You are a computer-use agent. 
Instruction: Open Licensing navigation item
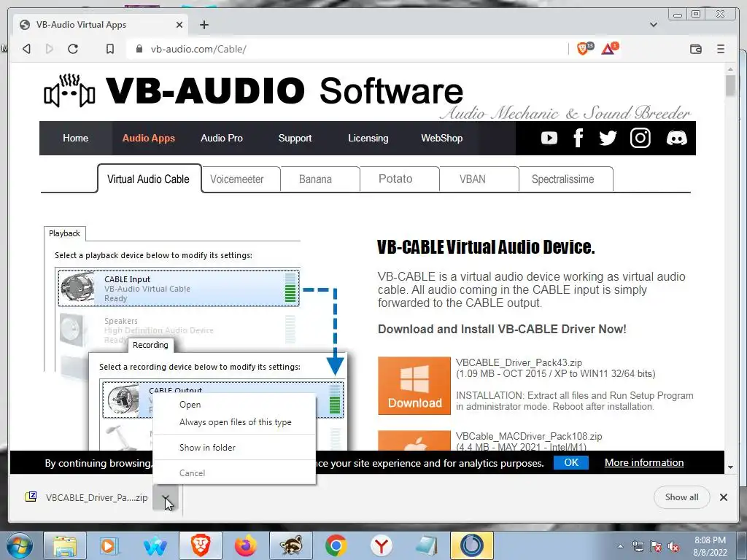pyautogui.click(x=368, y=138)
